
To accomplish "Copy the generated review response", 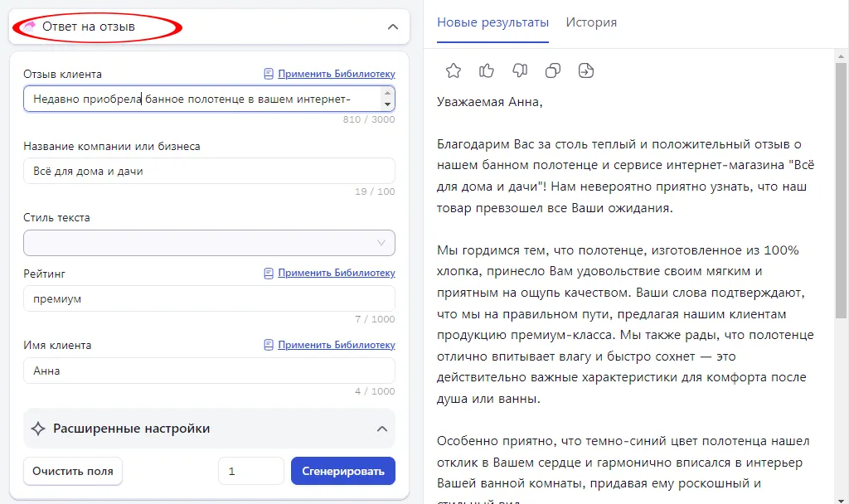I will 552,70.
